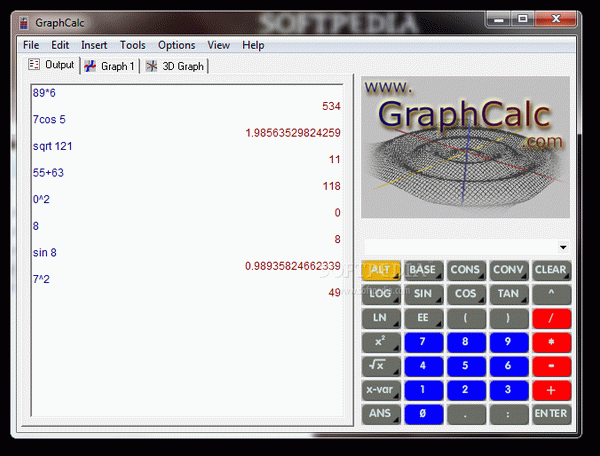
Task: Click the blue 8 key
Action: pyautogui.click(x=466, y=342)
